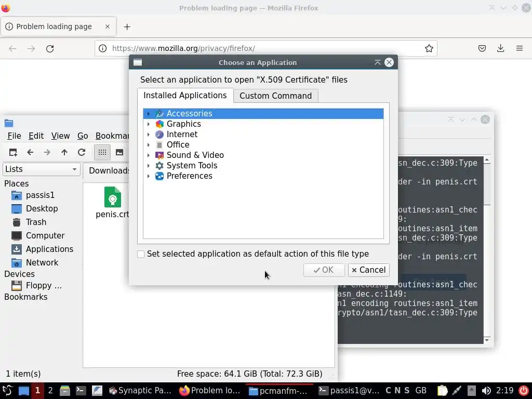532x399 pixels.
Task: Select the Graphics category icon
Action: point(159,124)
